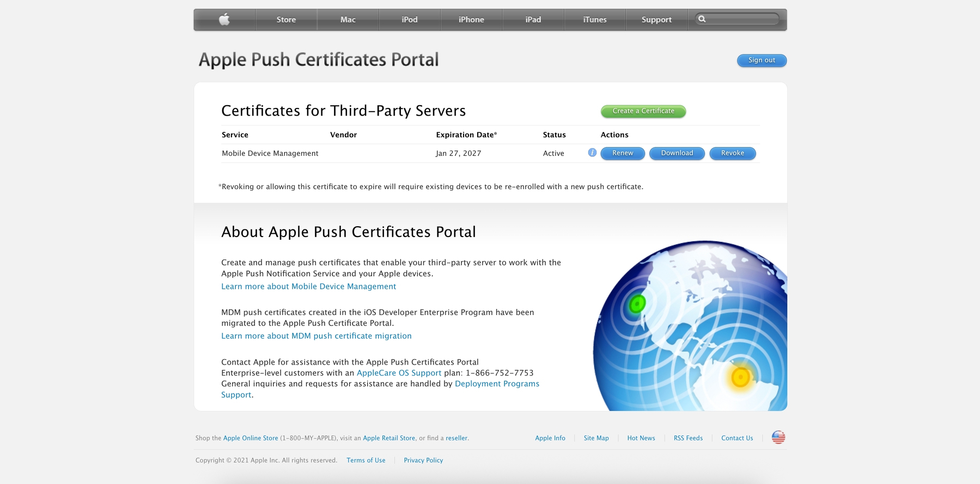Open Learn more about Mobile Device Management
Screen dimensions: 980x484
[308, 286]
